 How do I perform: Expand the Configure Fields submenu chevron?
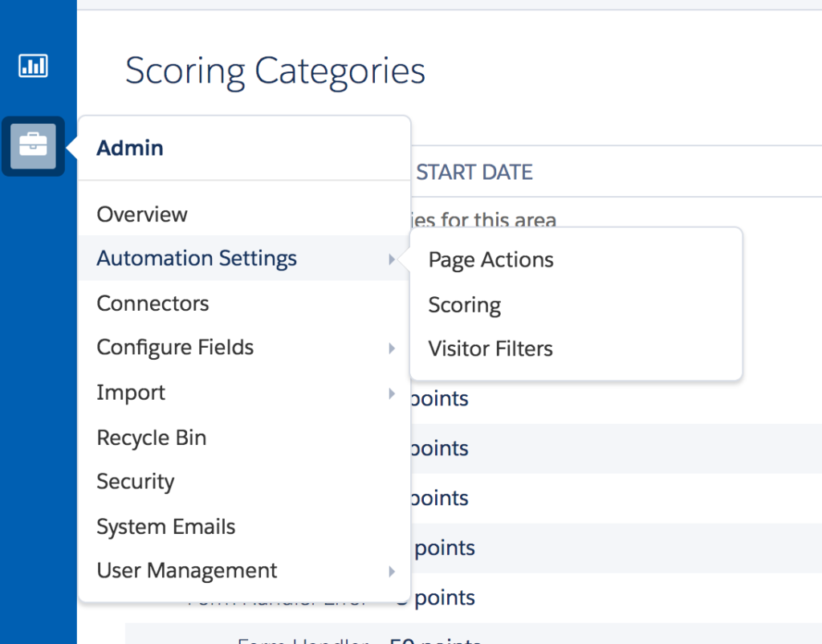[393, 348]
